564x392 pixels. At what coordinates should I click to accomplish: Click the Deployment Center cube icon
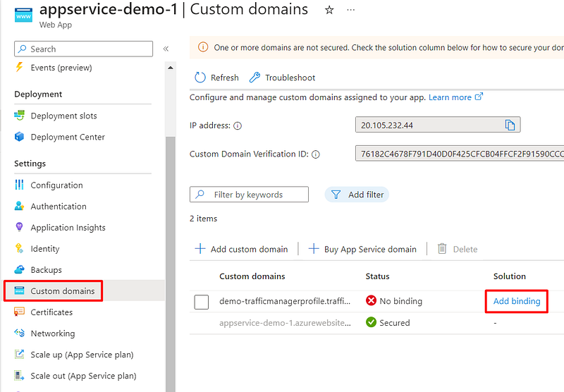(20, 137)
